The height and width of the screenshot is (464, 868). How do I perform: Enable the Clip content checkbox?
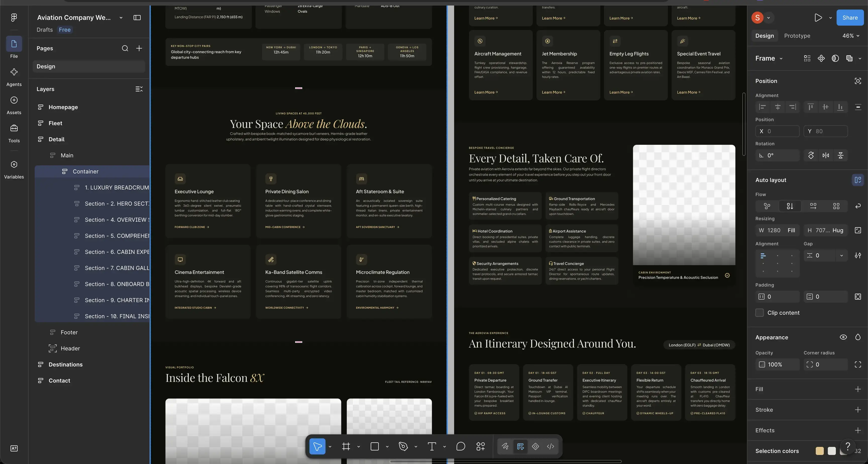[x=759, y=313]
